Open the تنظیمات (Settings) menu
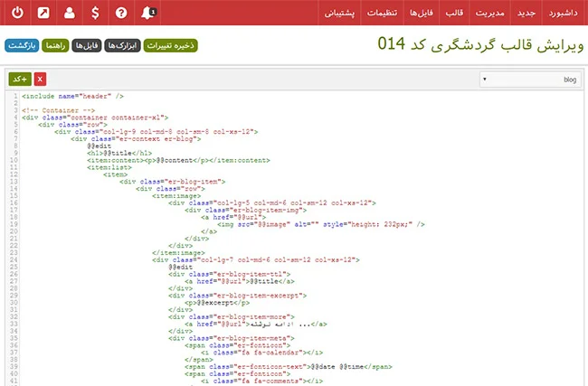The height and width of the screenshot is (386, 588). tap(383, 13)
